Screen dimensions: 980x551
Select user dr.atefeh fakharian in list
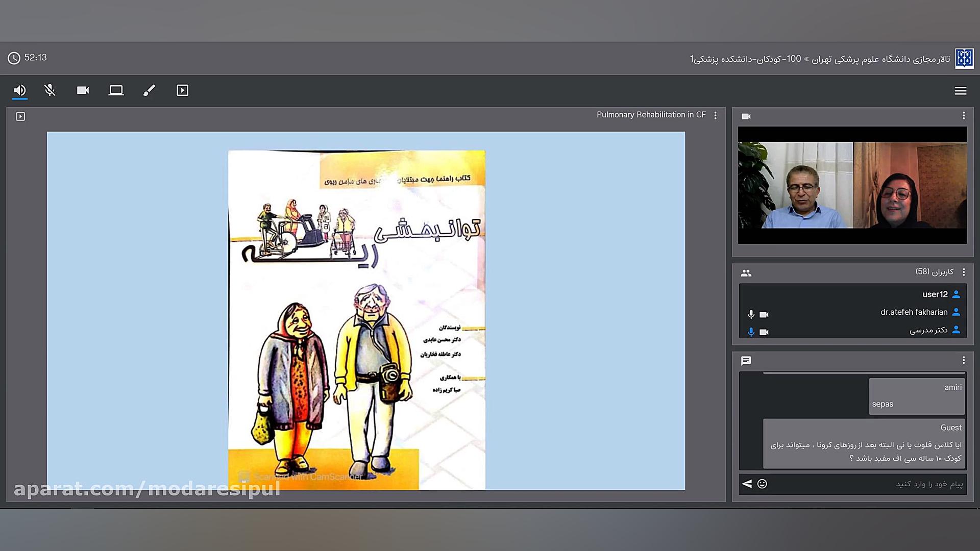(914, 312)
